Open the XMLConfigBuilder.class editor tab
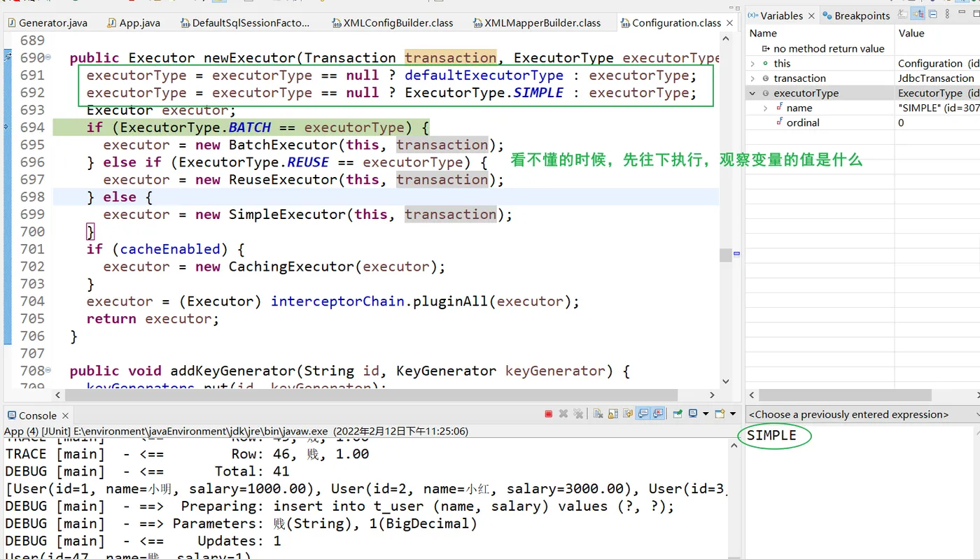The height and width of the screenshot is (559, 980). point(392,23)
